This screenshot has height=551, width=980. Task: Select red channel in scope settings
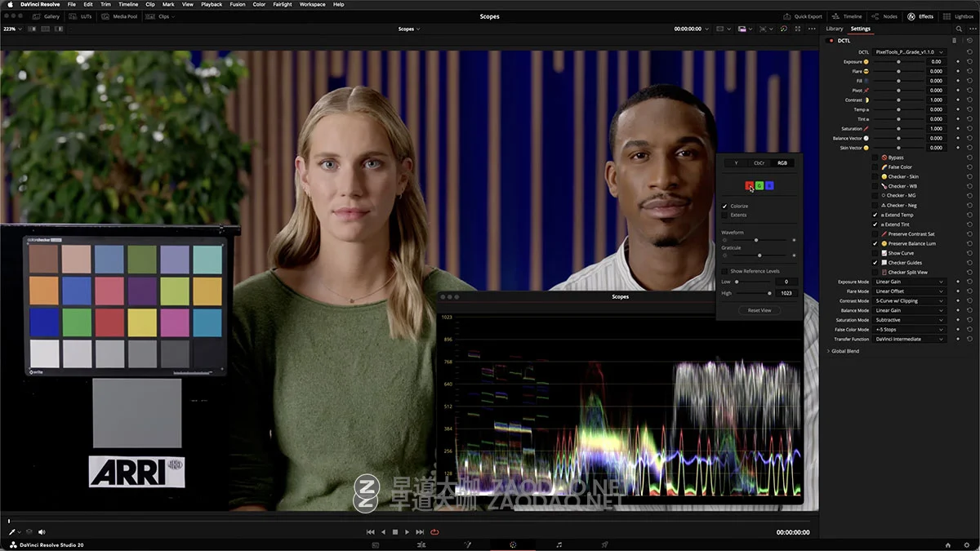(749, 186)
